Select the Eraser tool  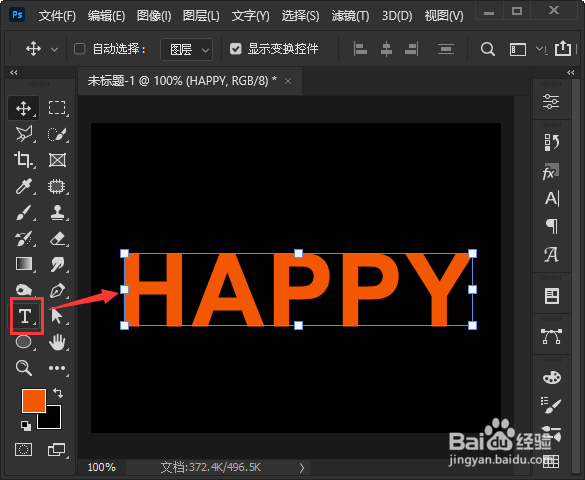coord(57,239)
